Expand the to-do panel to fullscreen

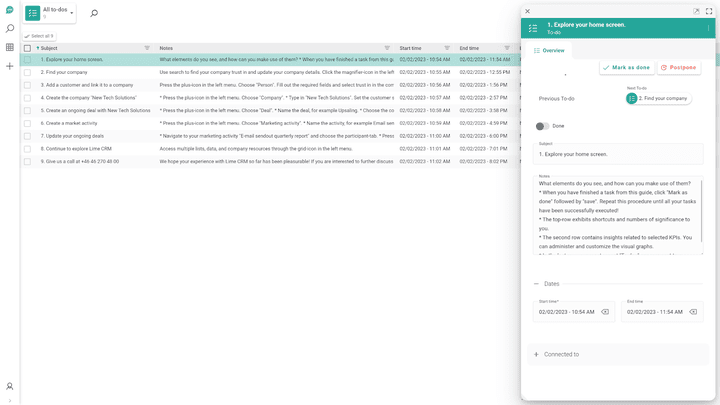point(710,11)
